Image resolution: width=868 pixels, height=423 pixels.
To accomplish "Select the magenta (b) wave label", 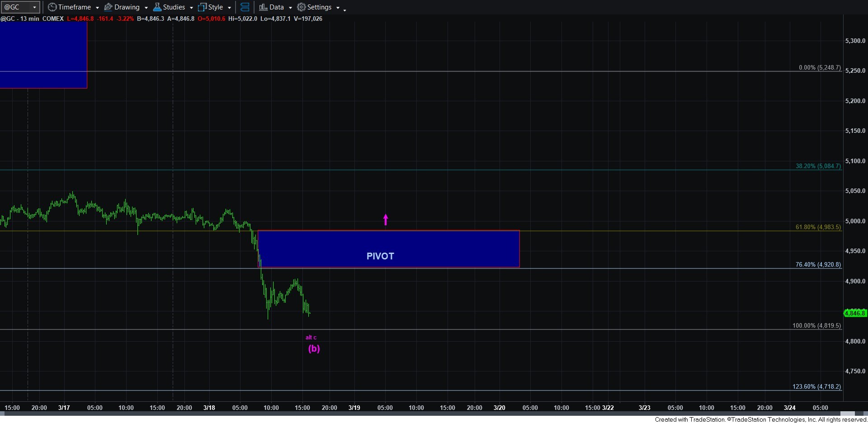I will [314, 348].
